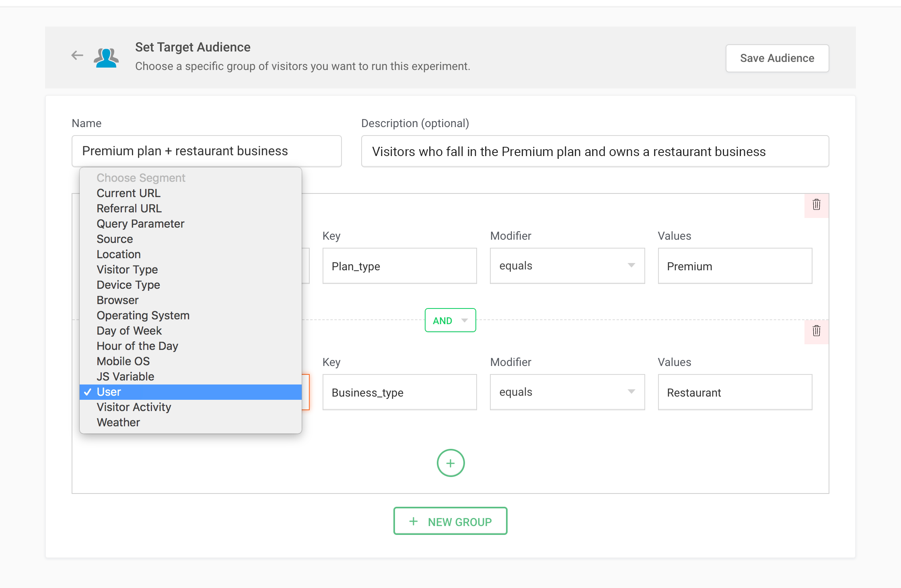Open the second equals modifier dropdown
Viewport: 901px width, 588px height.
click(x=567, y=392)
